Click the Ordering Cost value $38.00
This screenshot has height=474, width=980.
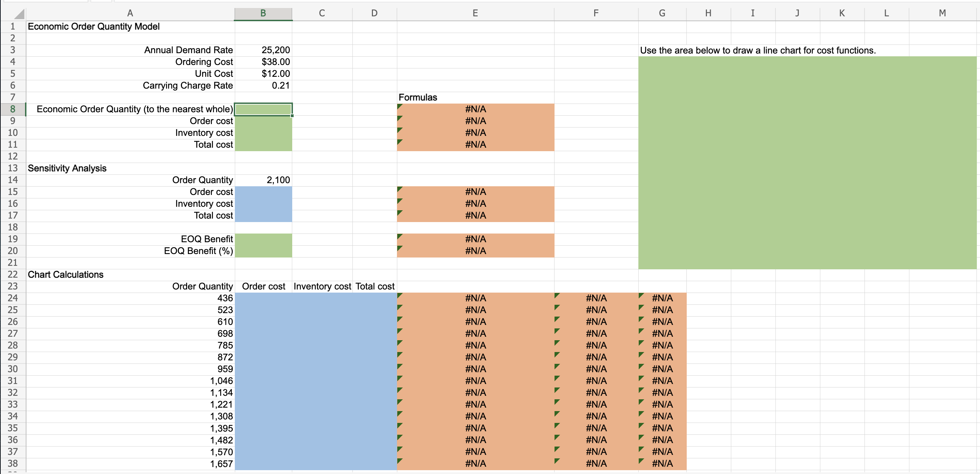point(275,62)
